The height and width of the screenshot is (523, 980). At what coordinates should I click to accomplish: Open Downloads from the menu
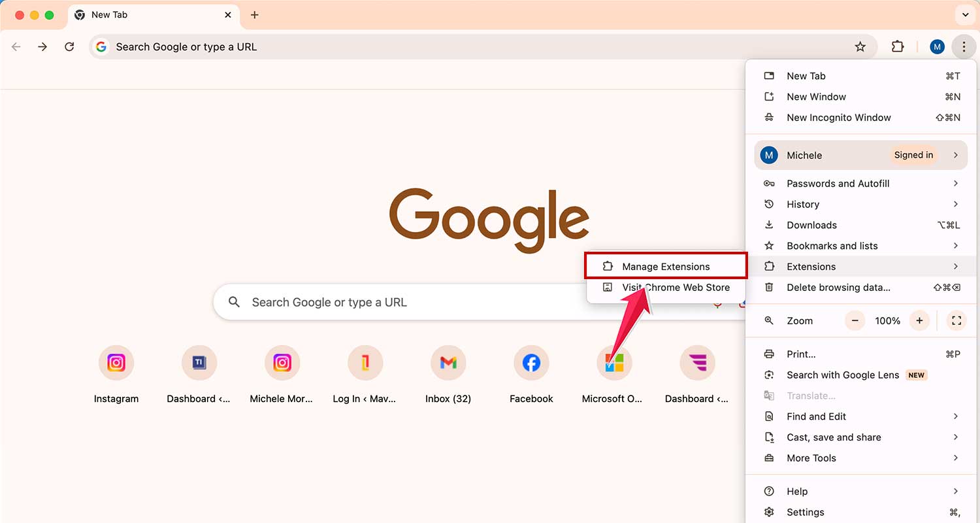pyautogui.click(x=811, y=224)
